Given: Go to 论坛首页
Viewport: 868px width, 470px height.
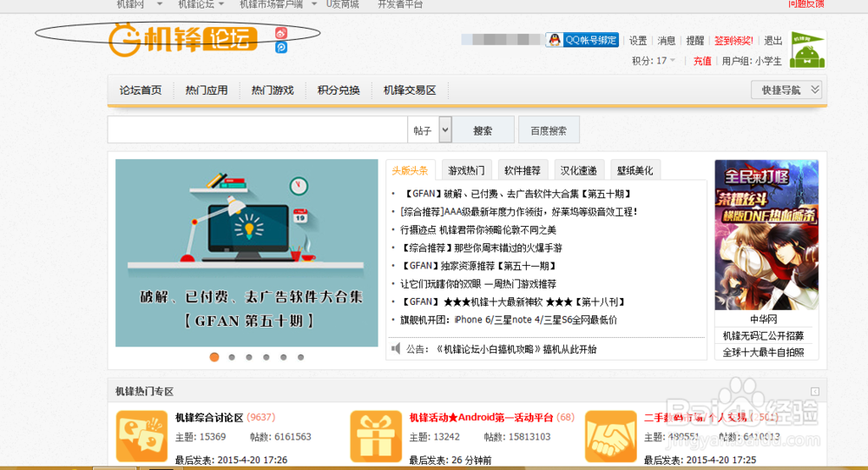Looking at the screenshot, I should tap(141, 90).
